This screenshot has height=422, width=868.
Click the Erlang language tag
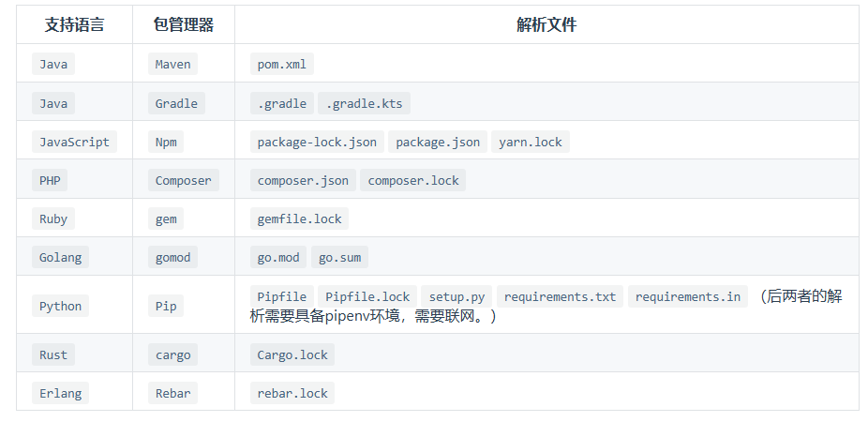click(60, 393)
